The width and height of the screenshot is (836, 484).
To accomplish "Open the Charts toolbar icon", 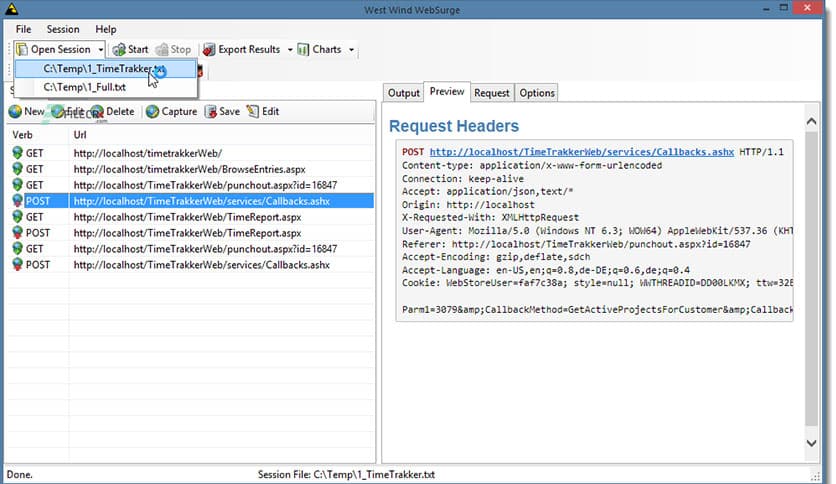I will (303, 50).
